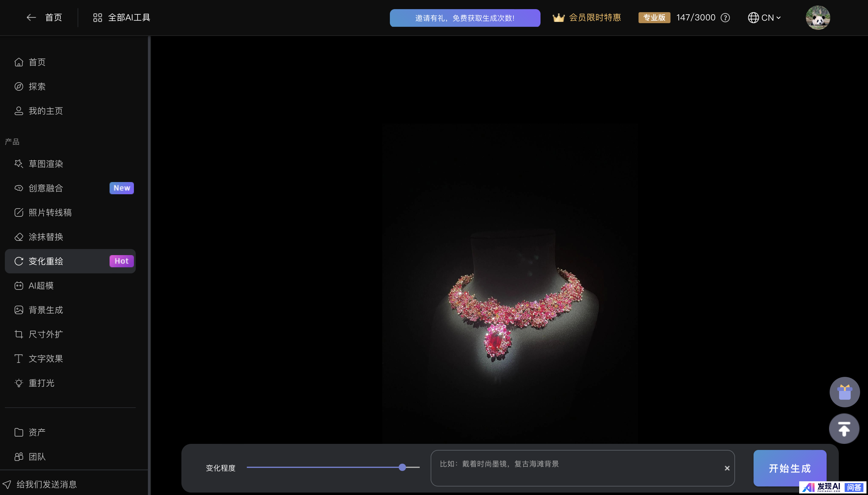The image size is (868, 495).
Task: Click the paper plane send-message icon
Action: pos(7,484)
